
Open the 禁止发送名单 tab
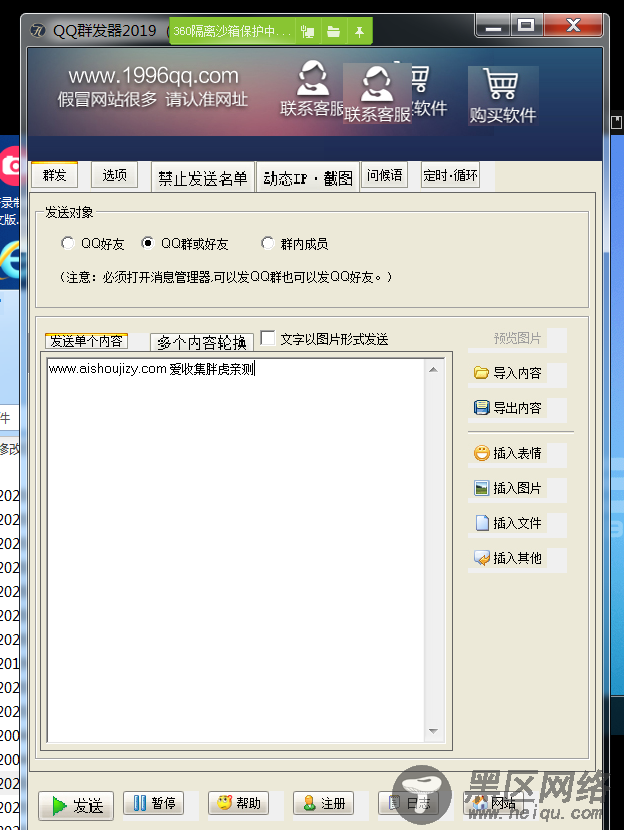pos(203,177)
